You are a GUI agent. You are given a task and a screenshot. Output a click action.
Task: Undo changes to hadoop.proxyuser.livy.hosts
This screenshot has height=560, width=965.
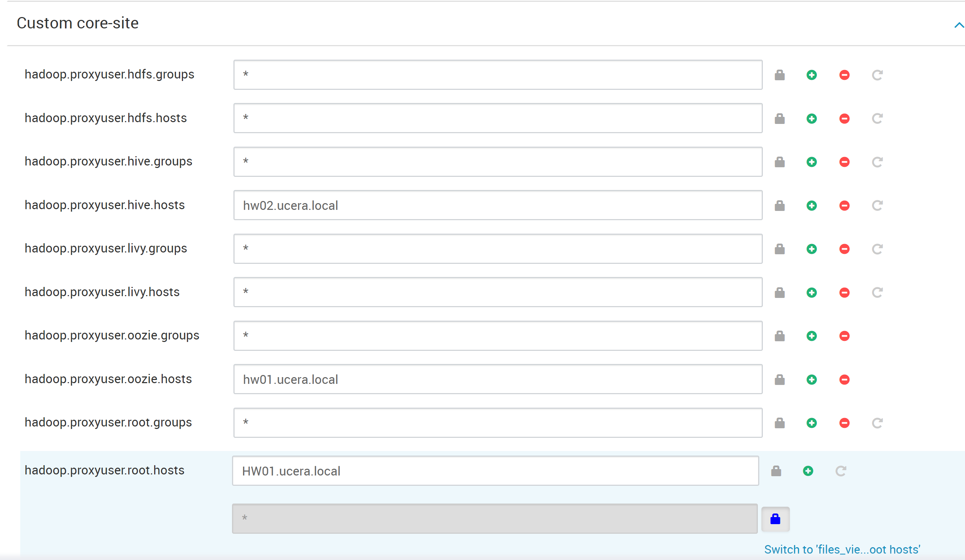877,292
